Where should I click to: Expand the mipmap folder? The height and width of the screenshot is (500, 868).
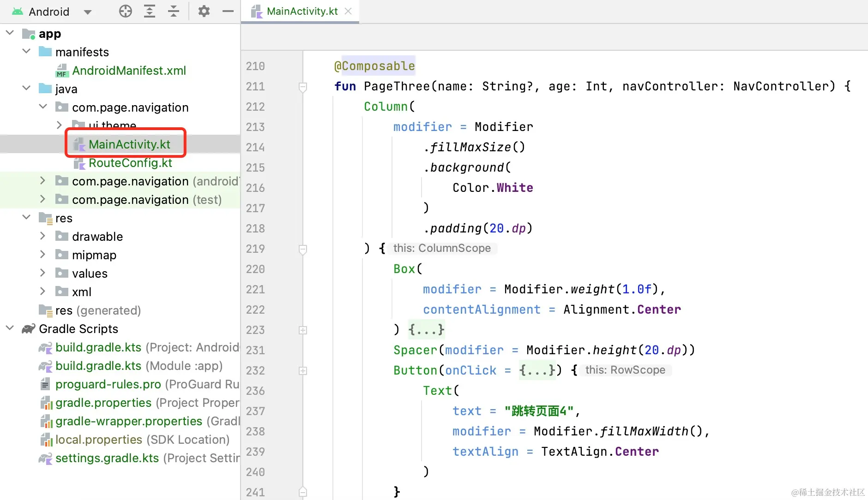(x=42, y=255)
